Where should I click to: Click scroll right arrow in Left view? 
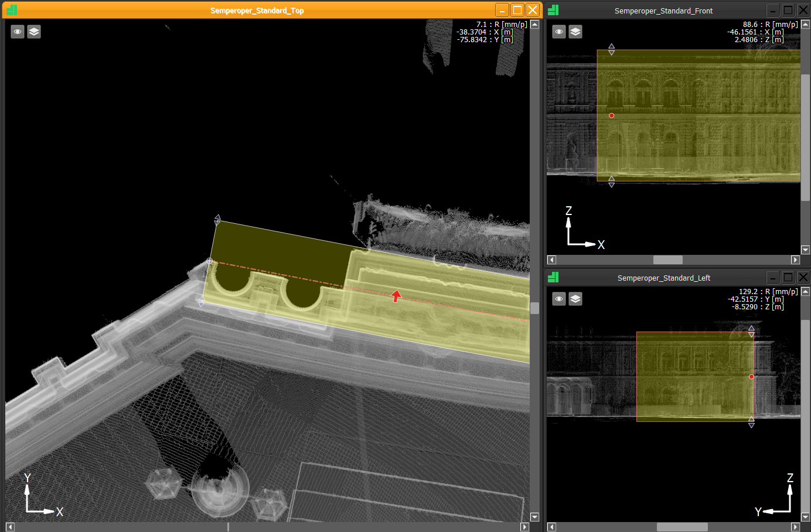[795, 527]
